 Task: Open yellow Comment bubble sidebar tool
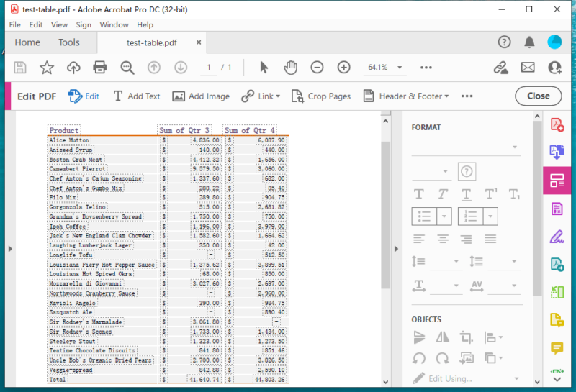point(557,348)
